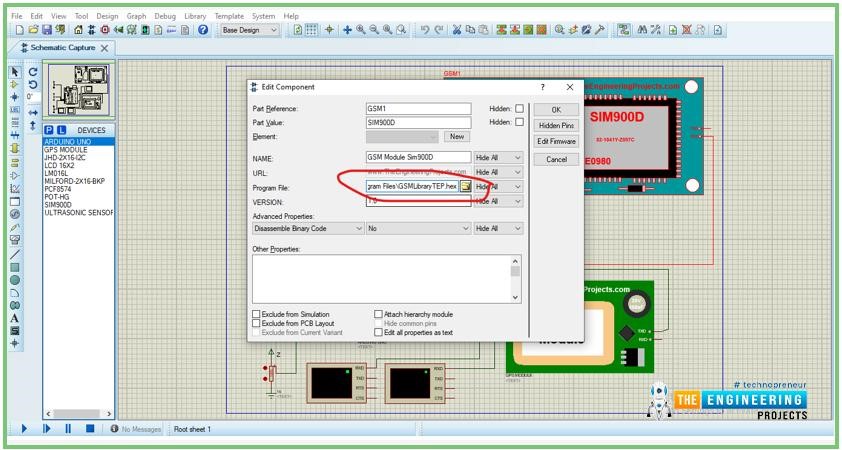Start simulation with Play button

pos(24,429)
